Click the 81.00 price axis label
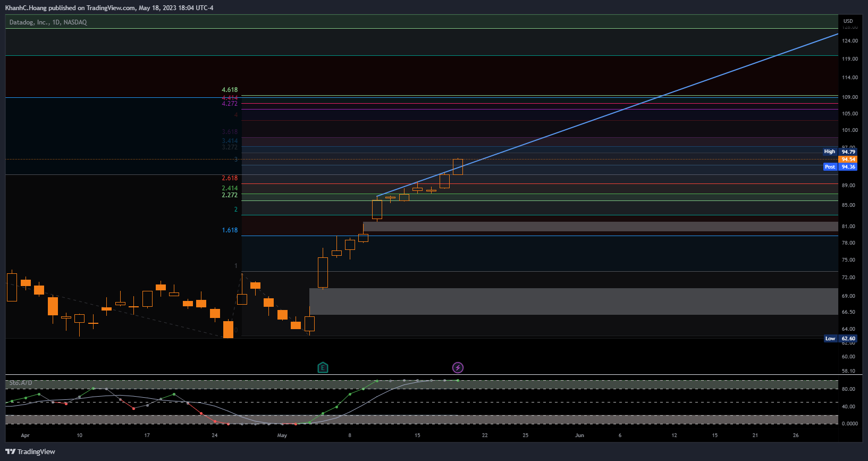This screenshot has width=868, height=461. pyautogui.click(x=848, y=226)
